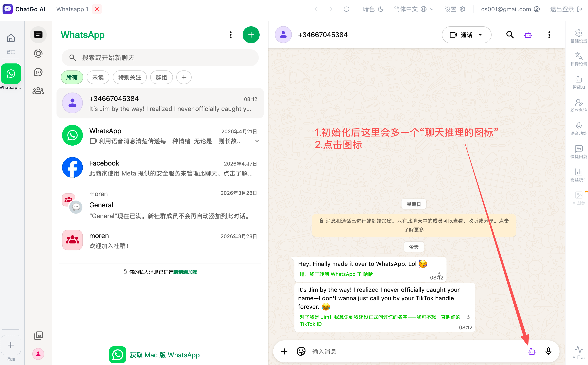
Task: Click the search or start new chat field
Action: pos(160,58)
